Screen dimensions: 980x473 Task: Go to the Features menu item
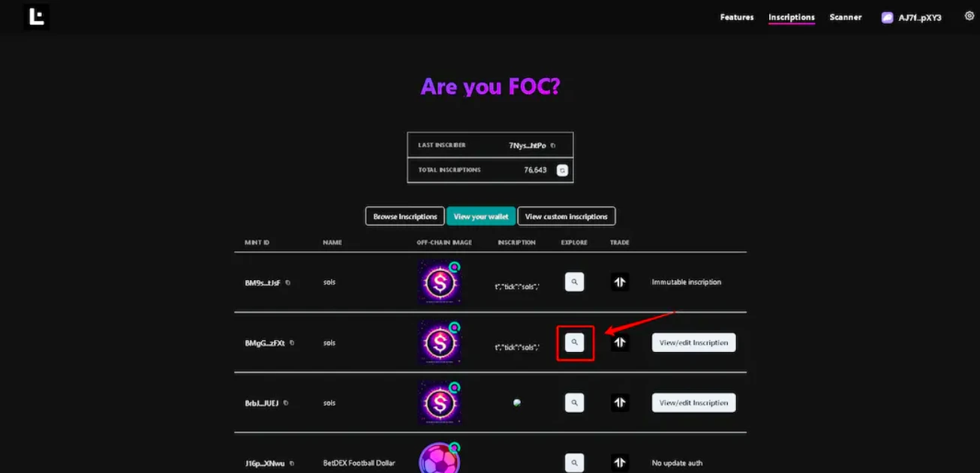point(737,17)
